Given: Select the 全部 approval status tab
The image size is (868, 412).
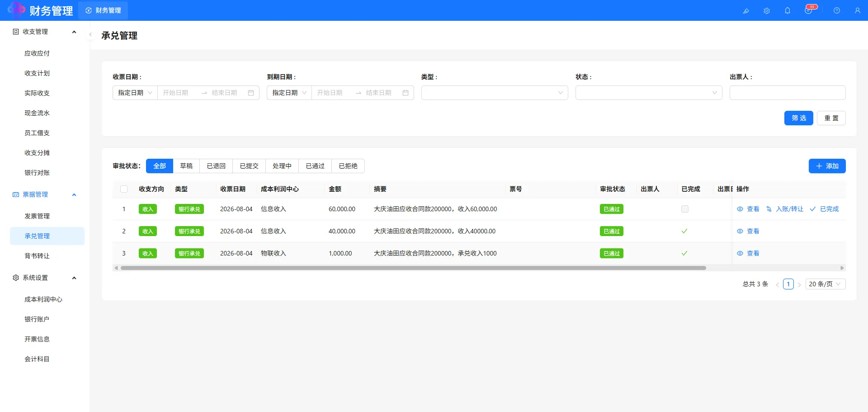Looking at the screenshot, I should (160, 166).
